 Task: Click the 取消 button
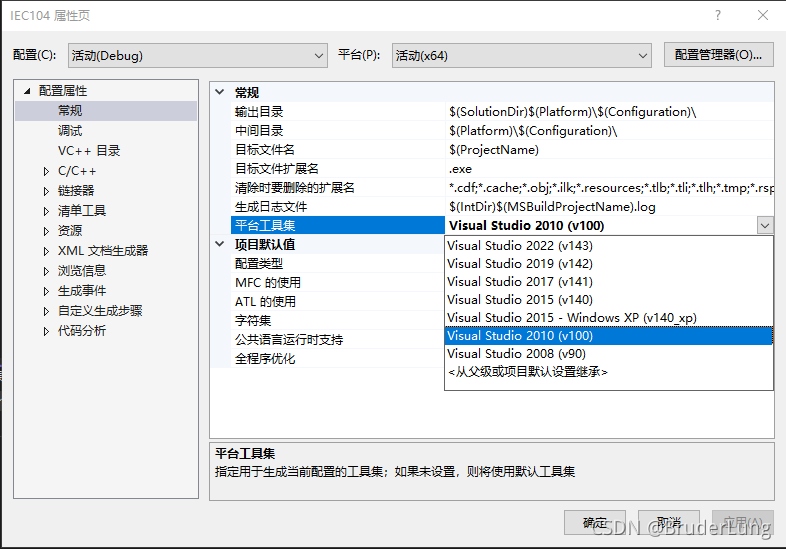tap(669, 523)
